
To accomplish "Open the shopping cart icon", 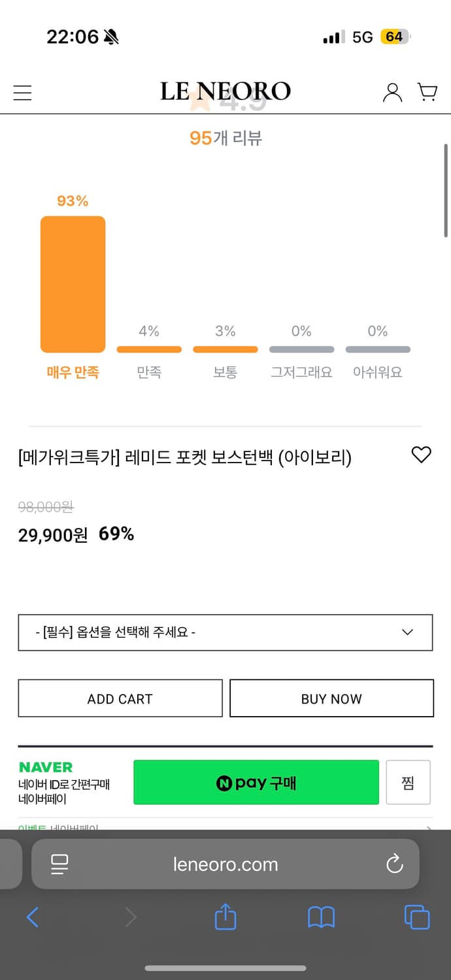I will tap(428, 92).
